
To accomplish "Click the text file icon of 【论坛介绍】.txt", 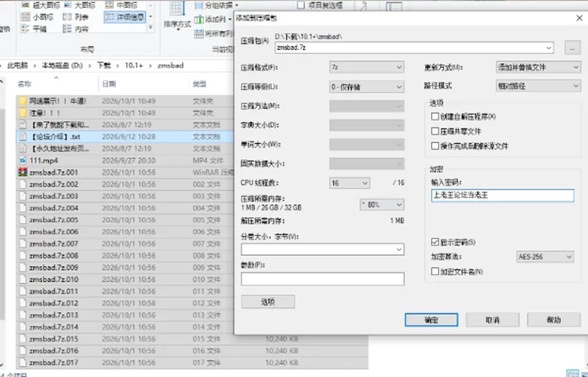I will [23, 136].
